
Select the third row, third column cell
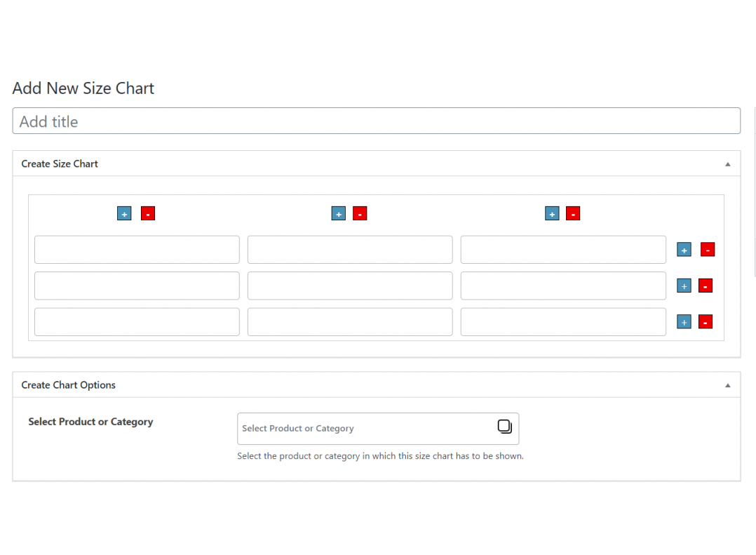(x=563, y=322)
